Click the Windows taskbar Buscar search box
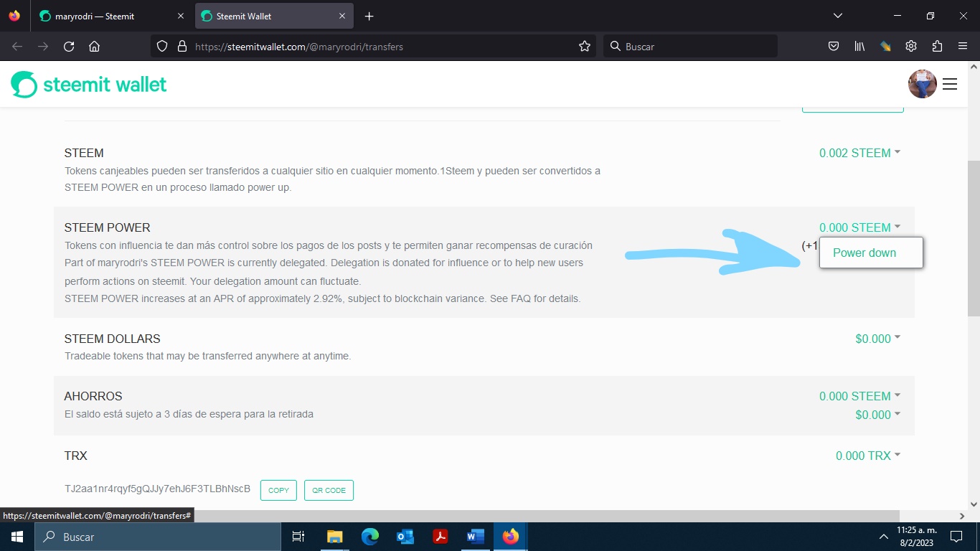 158,537
